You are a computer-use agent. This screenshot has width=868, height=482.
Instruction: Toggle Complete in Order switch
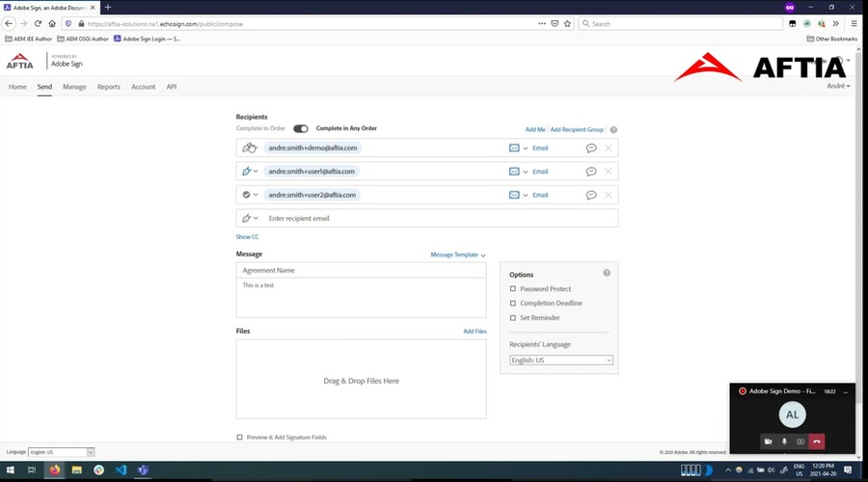(301, 128)
